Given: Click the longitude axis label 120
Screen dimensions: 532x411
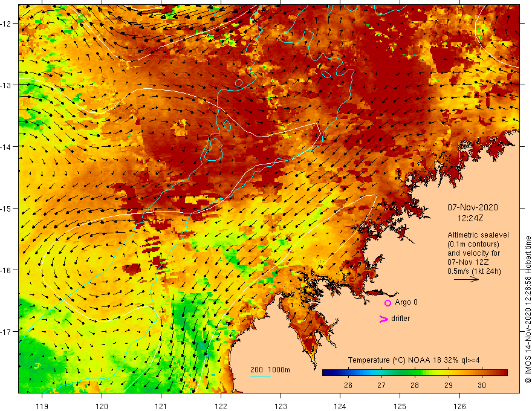Looking at the screenshot, I should (102, 406).
